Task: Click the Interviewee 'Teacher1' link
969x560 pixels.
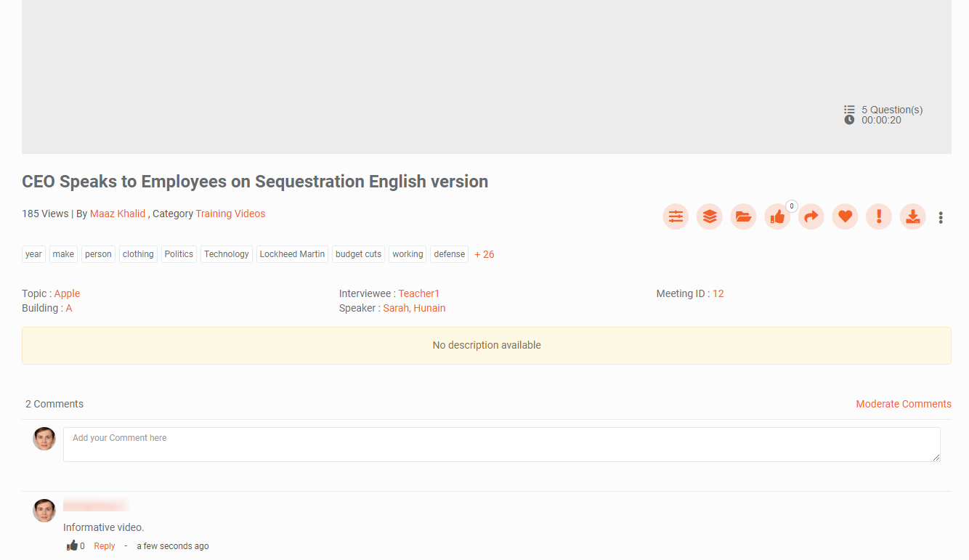Action: pyautogui.click(x=418, y=293)
